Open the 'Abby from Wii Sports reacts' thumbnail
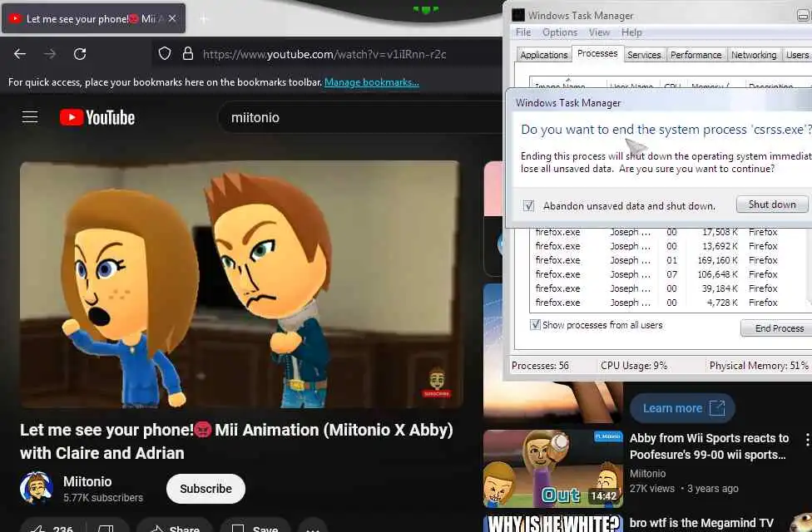Screen dimensions: 812x532 [x=553, y=468]
